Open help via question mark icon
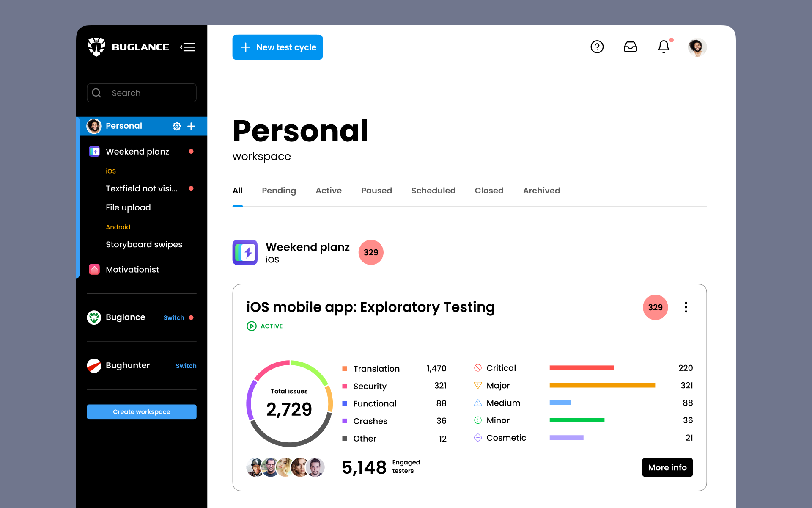 pos(597,47)
